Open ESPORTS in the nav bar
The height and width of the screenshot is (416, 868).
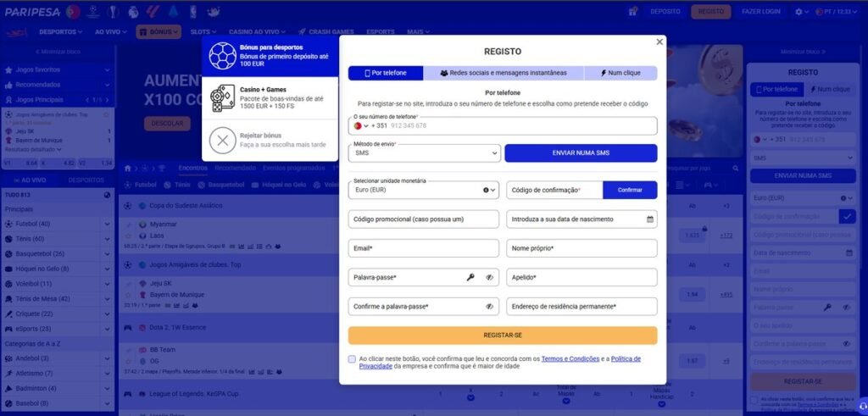click(x=381, y=32)
